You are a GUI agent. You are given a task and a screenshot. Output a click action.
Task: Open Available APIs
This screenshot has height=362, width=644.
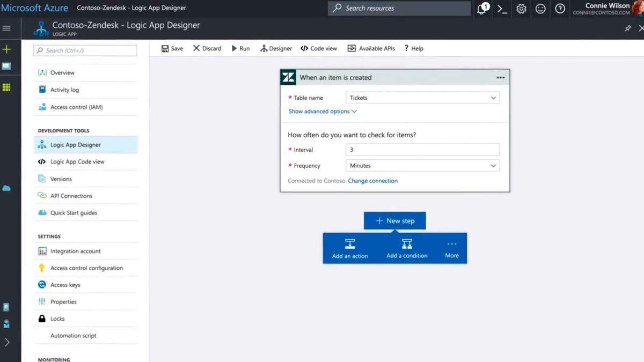[x=371, y=48]
